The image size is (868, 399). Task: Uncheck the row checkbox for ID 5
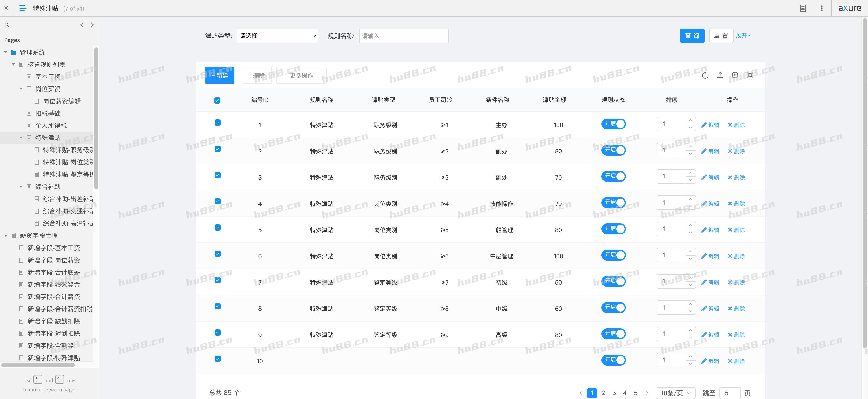click(217, 227)
